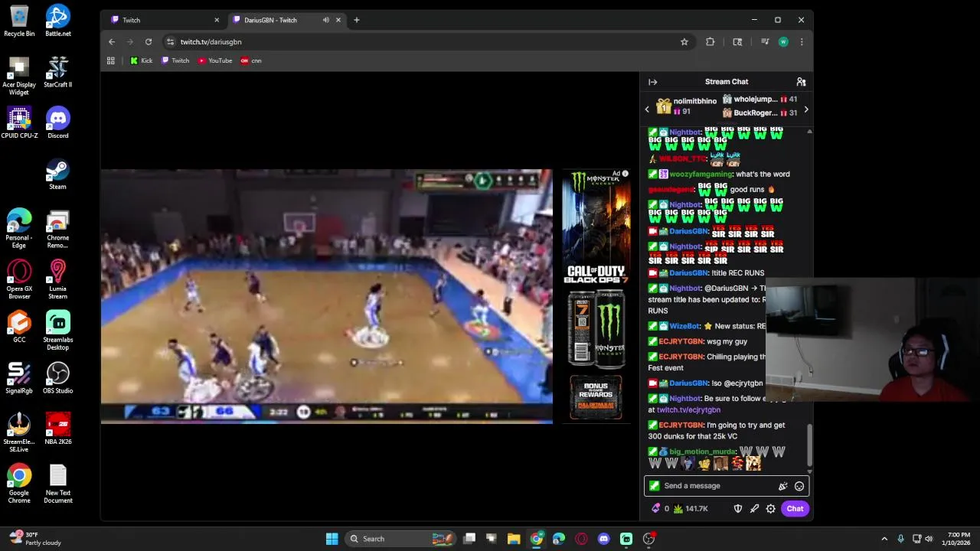Image resolution: width=980 pixels, height=551 pixels.
Task: Select the New Text Document file
Action: click(x=58, y=484)
